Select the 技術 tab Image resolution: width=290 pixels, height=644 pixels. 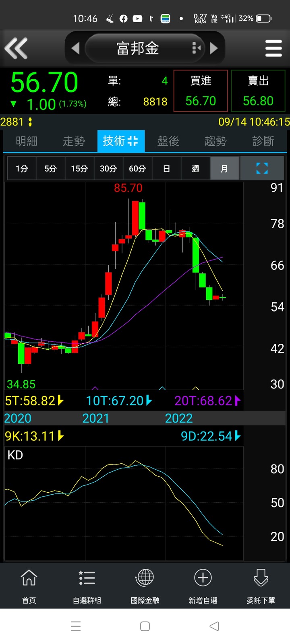(121, 141)
